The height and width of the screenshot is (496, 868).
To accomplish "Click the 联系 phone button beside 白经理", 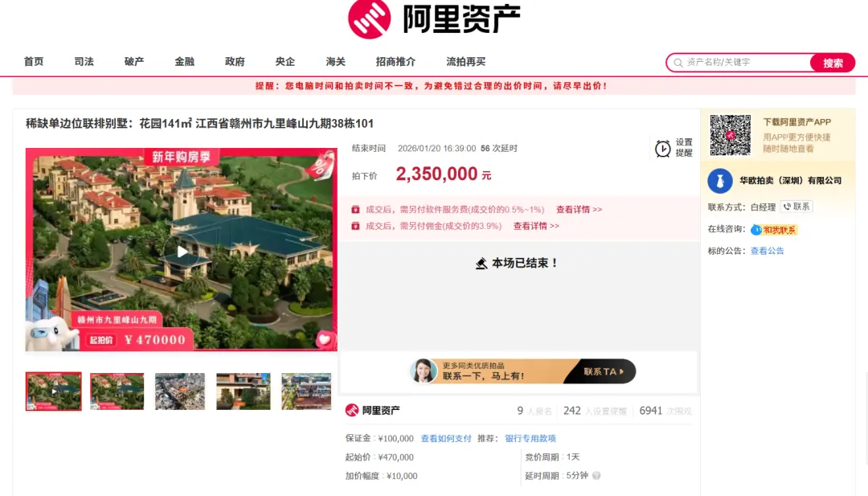I will click(796, 207).
